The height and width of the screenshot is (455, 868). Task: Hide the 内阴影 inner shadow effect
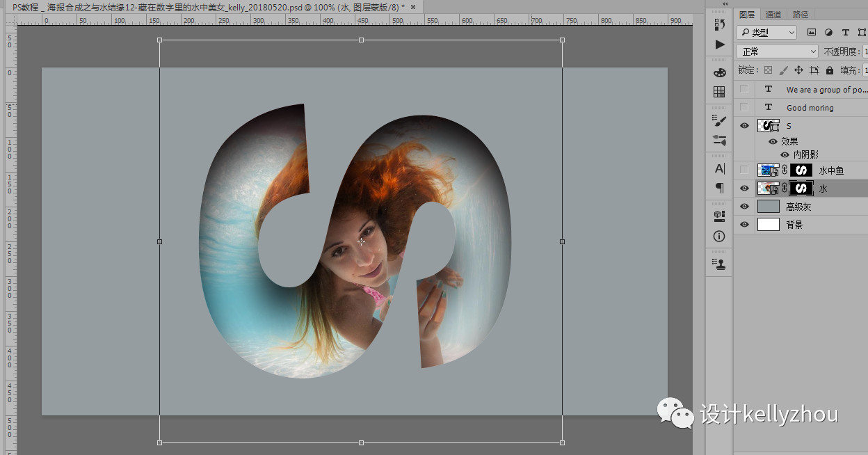(785, 154)
